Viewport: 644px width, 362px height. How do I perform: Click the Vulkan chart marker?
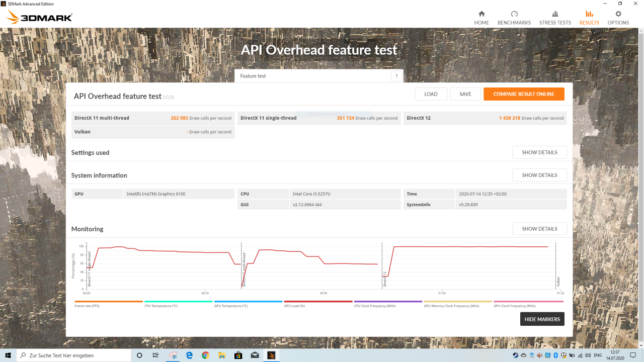pos(558,282)
